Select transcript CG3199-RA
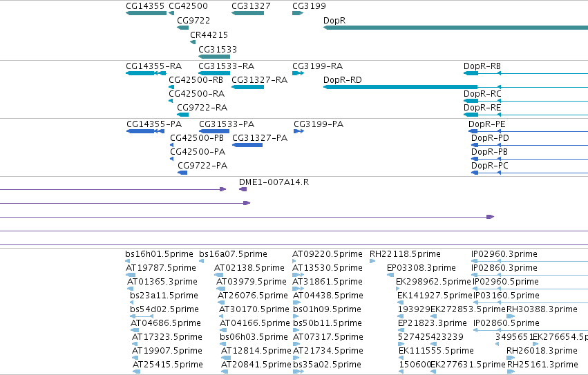The image size is (588, 375). click(x=298, y=73)
